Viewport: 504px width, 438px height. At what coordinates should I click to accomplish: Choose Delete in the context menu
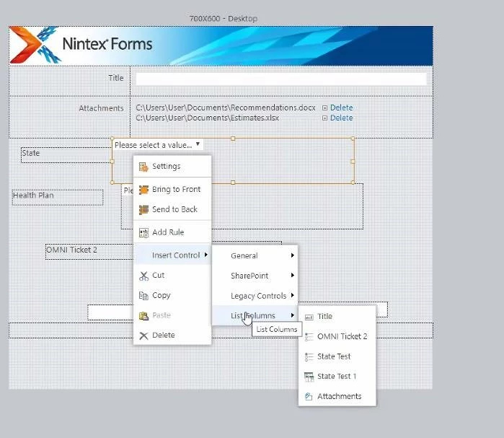point(172,335)
